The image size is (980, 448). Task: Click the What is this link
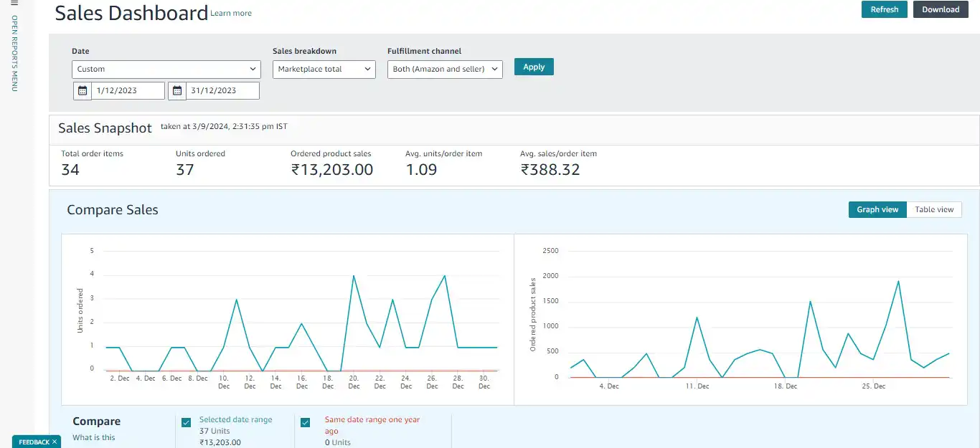pyautogui.click(x=94, y=437)
